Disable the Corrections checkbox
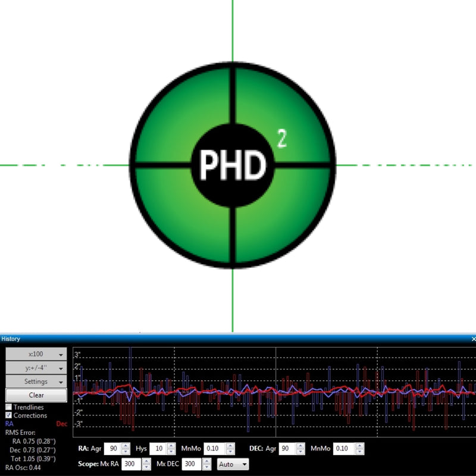The height and width of the screenshot is (476, 476). [x=10, y=415]
